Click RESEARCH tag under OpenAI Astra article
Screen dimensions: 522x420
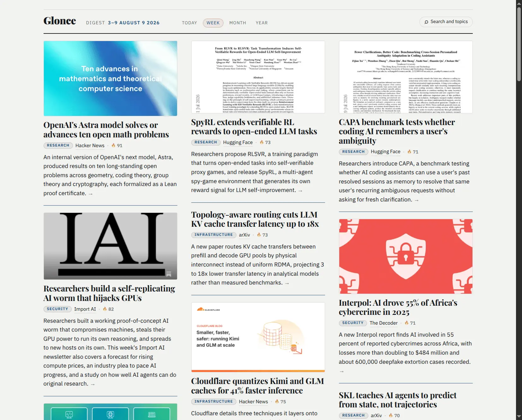click(58, 146)
